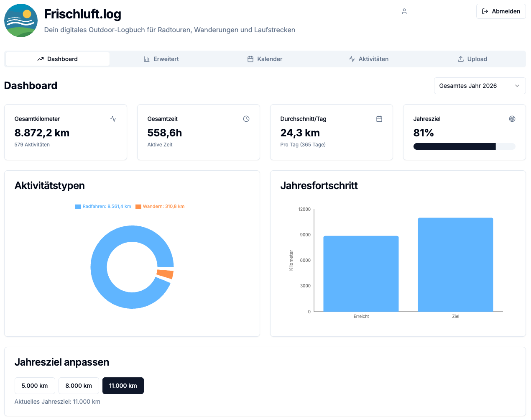Toggle the Wandern legend entry
This screenshot has width=531, height=420.
tap(160, 206)
